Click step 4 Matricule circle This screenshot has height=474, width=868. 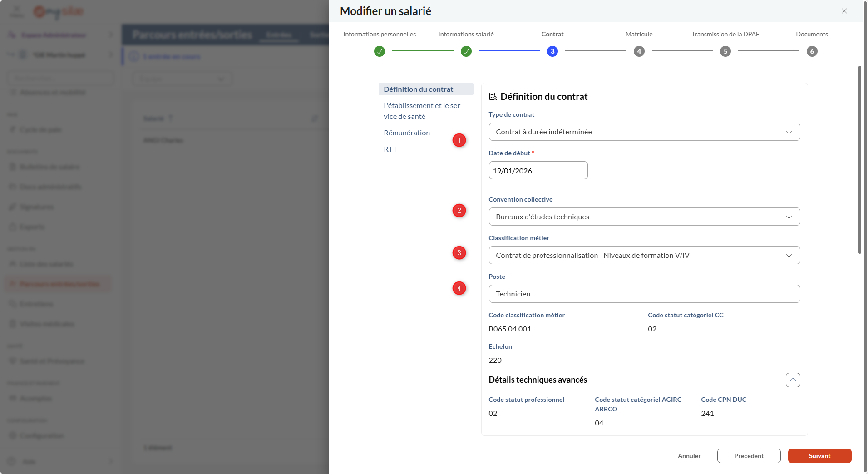point(639,51)
